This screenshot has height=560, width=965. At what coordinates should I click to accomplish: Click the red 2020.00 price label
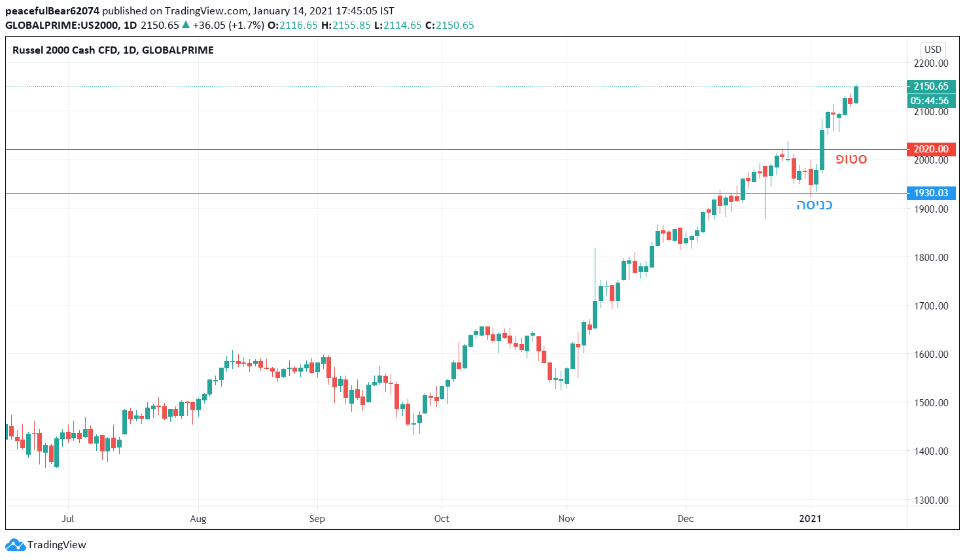(931, 149)
